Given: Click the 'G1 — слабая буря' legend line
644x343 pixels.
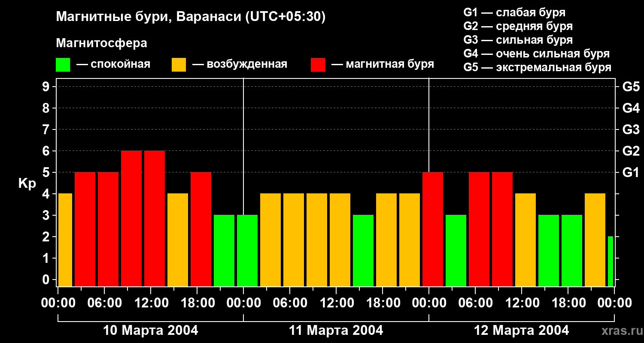Looking at the screenshot, I should (x=514, y=12).
